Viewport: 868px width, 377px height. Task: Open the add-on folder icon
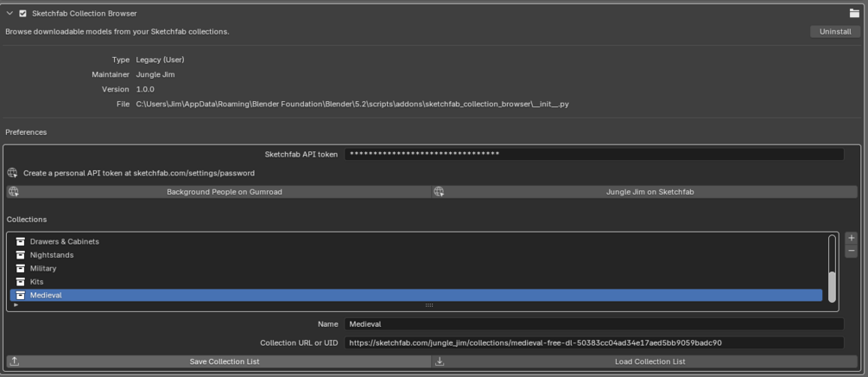click(x=854, y=13)
